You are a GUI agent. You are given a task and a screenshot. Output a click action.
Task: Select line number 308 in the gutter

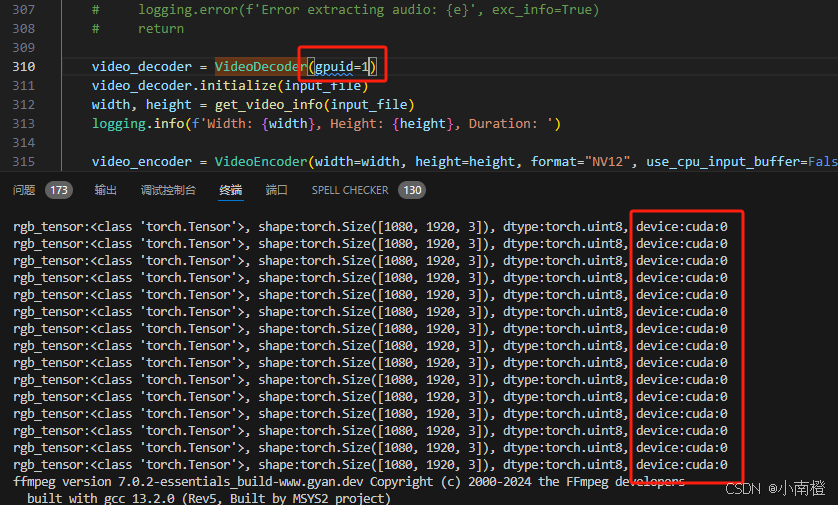pyautogui.click(x=24, y=28)
